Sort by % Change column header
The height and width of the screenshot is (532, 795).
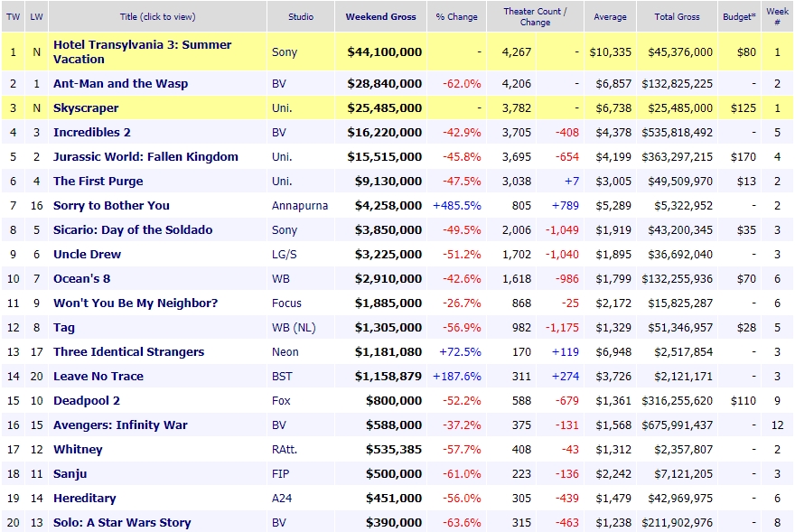tap(456, 17)
